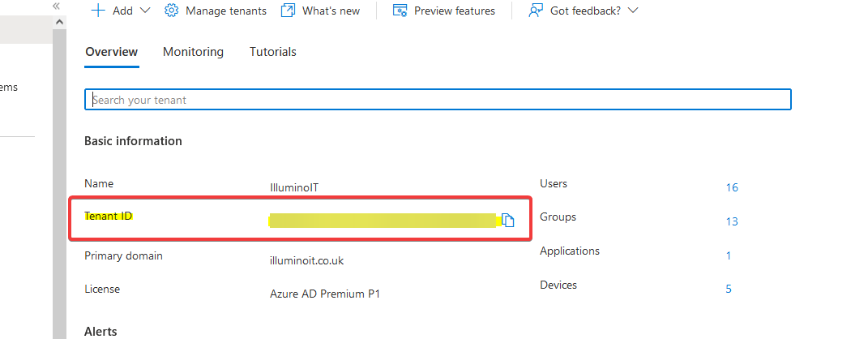868x339 pixels.
Task: Open the Applications count 1
Action: (729, 255)
